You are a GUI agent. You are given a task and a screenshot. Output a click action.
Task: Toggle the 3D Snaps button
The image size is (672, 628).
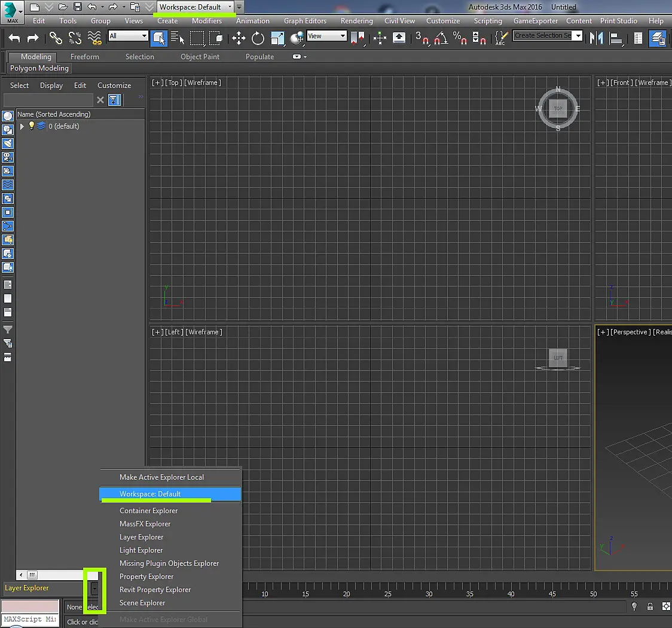tap(422, 38)
